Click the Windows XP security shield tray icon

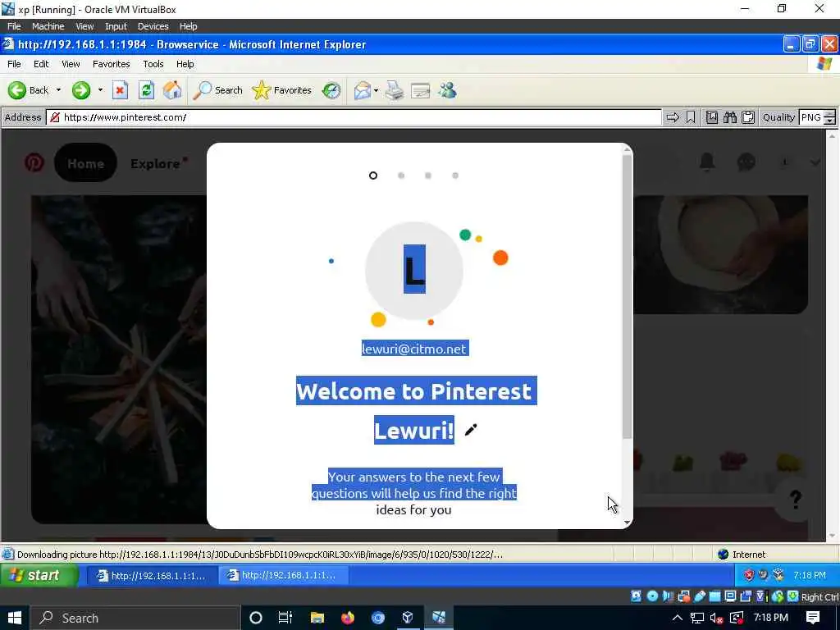pyautogui.click(x=749, y=575)
